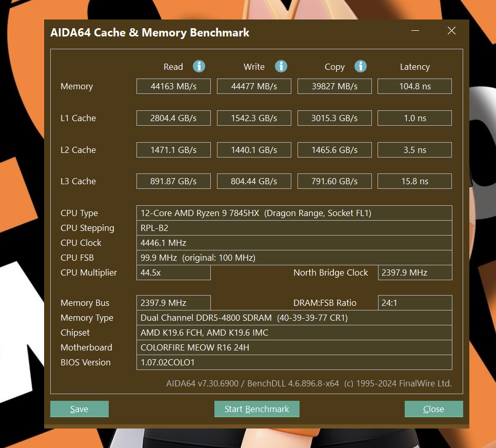The height and width of the screenshot is (448, 496).
Task: Click CPU FSB value 99.9 MHz
Action: pos(294,258)
